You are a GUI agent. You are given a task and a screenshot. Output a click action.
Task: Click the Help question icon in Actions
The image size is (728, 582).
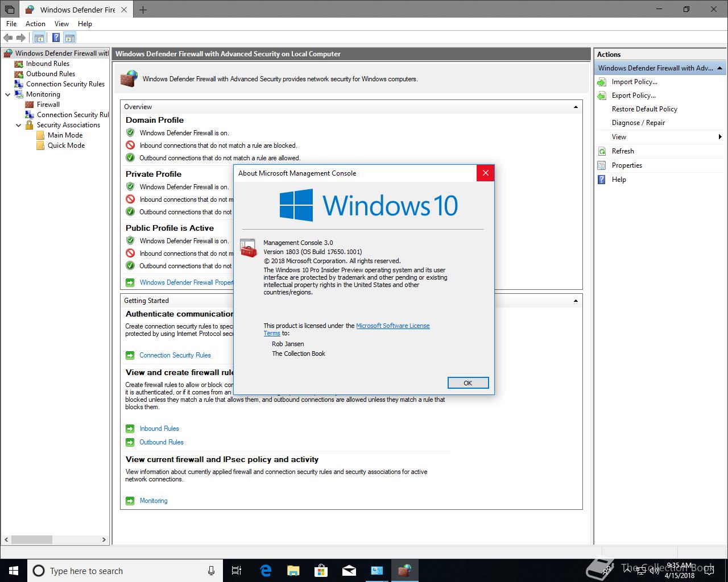[602, 180]
